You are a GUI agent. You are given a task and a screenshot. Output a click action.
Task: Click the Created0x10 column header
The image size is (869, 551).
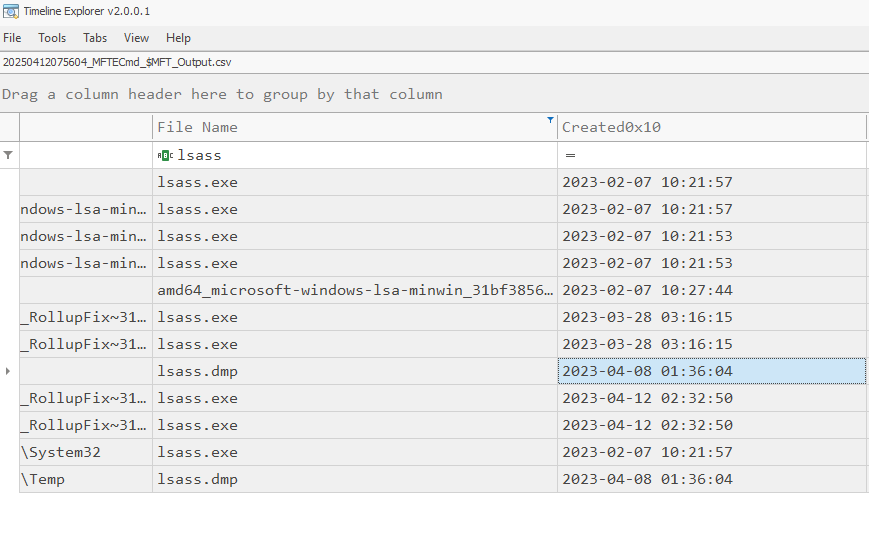pyautogui.click(x=712, y=127)
